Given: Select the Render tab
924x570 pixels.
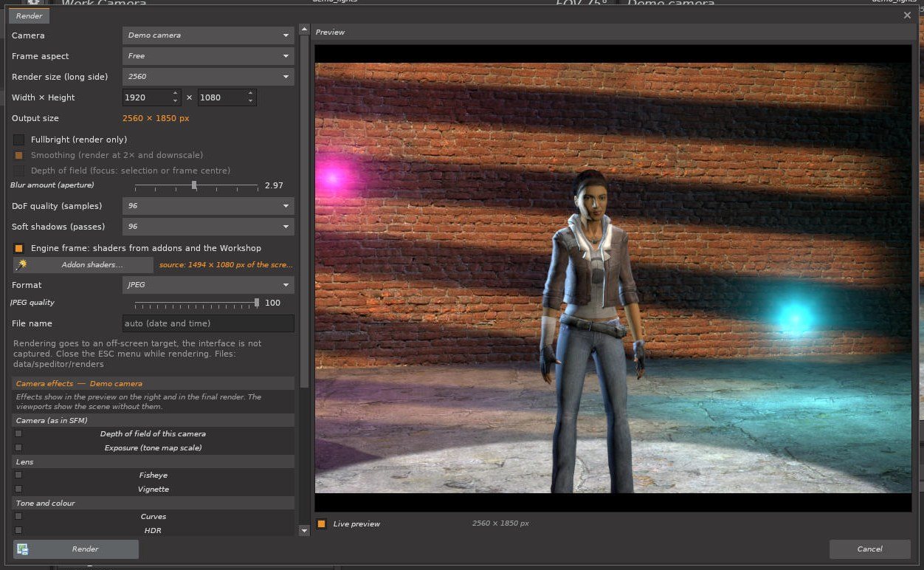Looking at the screenshot, I should [30, 16].
